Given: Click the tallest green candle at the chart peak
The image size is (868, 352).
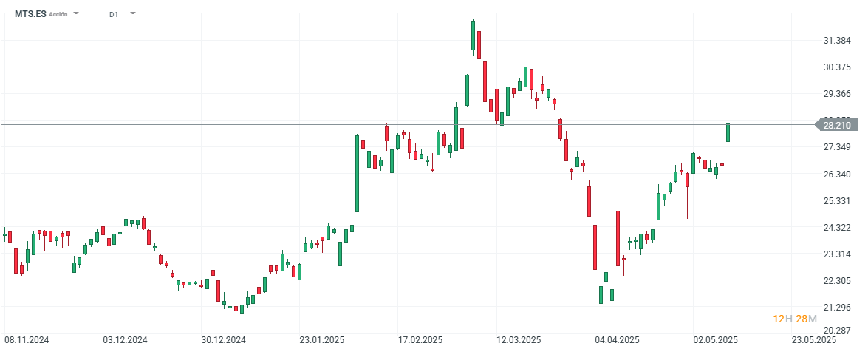Looking at the screenshot, I should tap(473, 37).
